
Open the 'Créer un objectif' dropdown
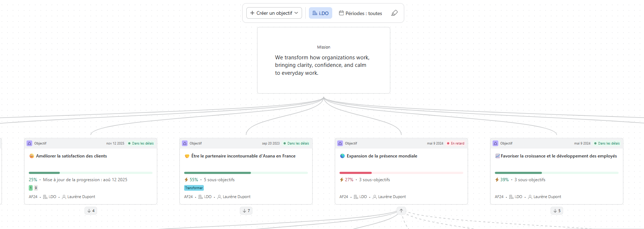pyautogui.click(x=274, y=13)
